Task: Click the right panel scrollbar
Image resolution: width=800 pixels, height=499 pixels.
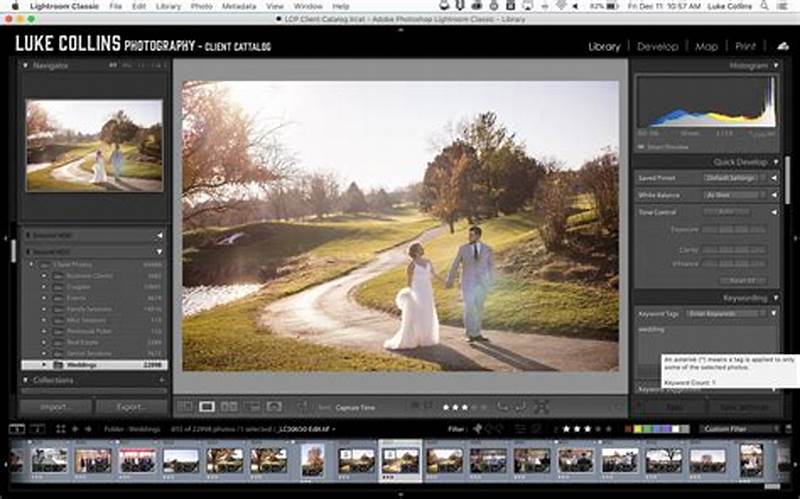Action: 788,179
